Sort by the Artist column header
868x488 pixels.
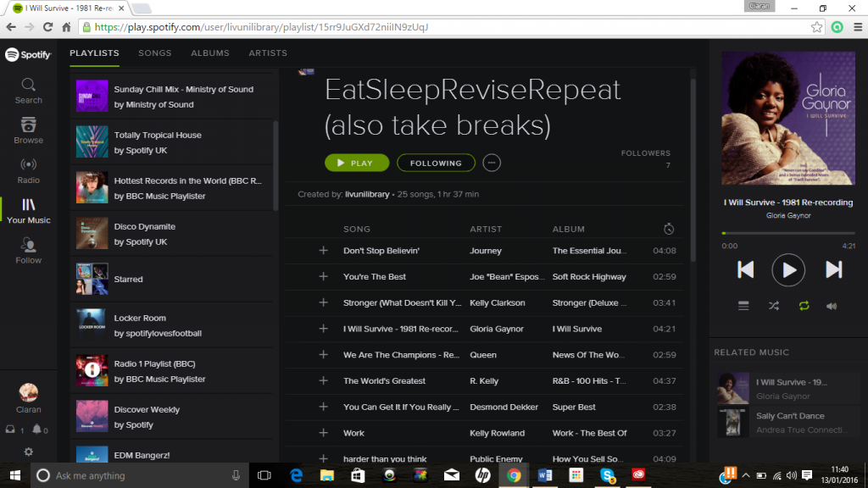click(x=486, y=229)
